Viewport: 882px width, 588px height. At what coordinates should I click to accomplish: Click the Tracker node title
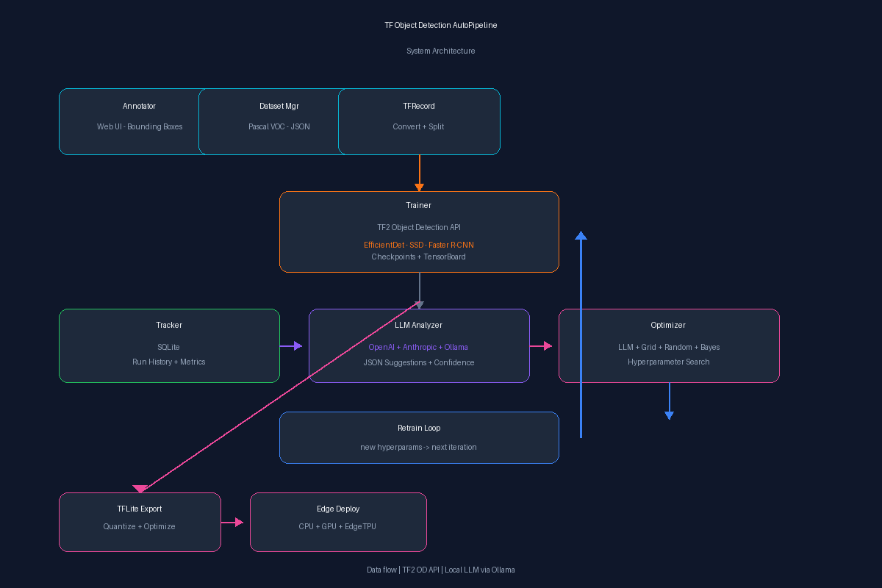click(169, 326)
